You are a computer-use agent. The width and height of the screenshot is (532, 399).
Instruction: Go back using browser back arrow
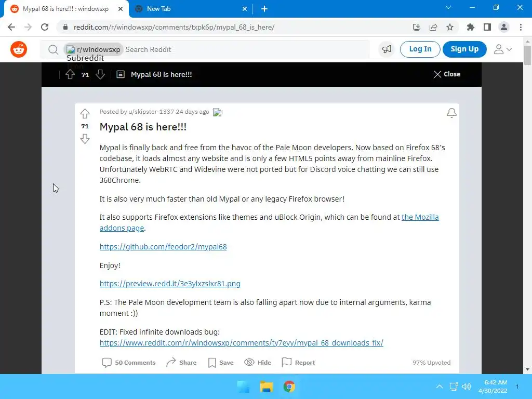pyautogui.click(x=11, y=27)
